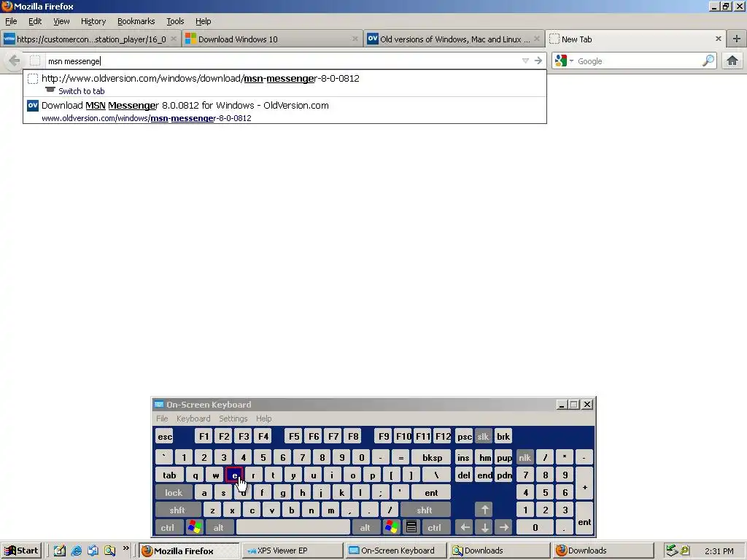The width and height of the screenshot is (747, 560).
Task: Click the up arrow key
Action: (x=484, y=510)
